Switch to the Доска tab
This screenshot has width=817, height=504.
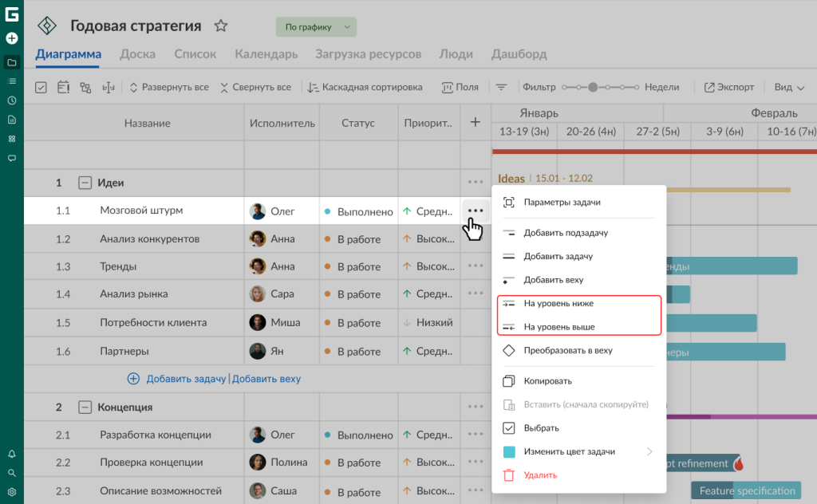137,54
